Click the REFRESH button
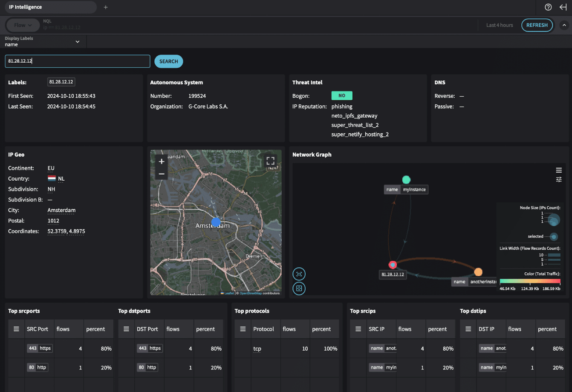The width and height of the screenshot is (572, 392). (x=537, y=25)
